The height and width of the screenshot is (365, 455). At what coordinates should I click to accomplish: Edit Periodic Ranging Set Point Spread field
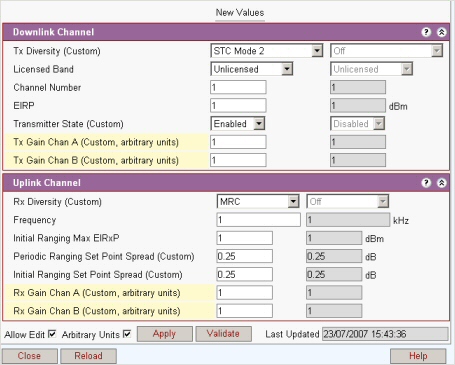tap(244, 256)
